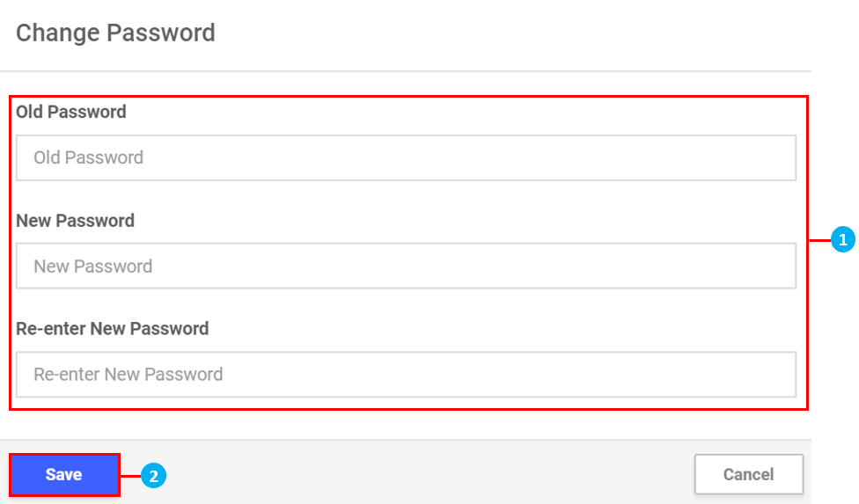Screen dimensions: 859x504
Task: Click the gray placeholder text "Old Password"
Action: tap(88, 158)
